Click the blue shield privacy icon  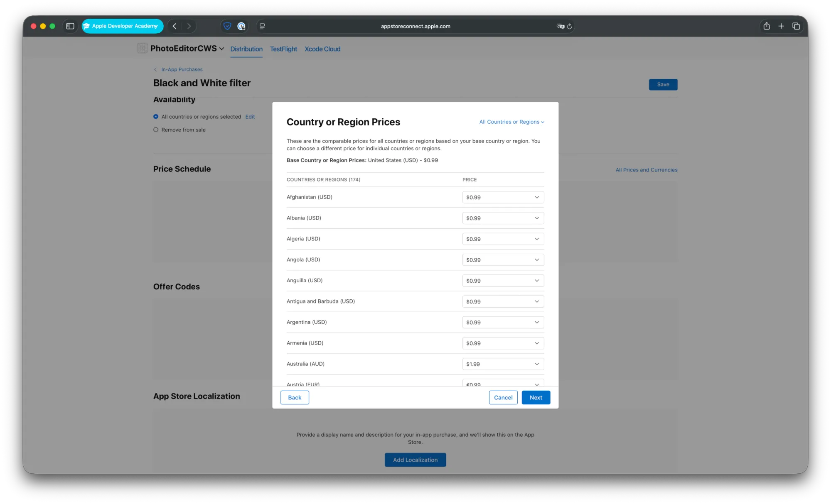[x=227, y=26]
